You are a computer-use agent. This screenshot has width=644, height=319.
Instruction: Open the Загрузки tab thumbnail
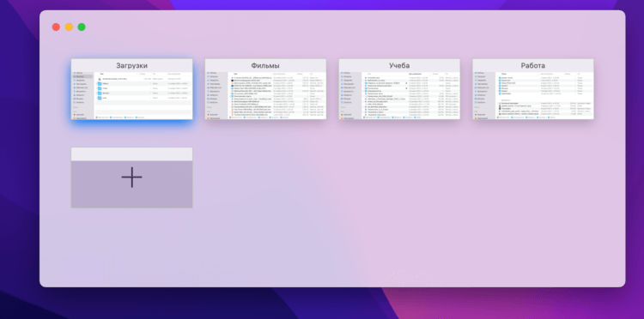pos(131,89)
